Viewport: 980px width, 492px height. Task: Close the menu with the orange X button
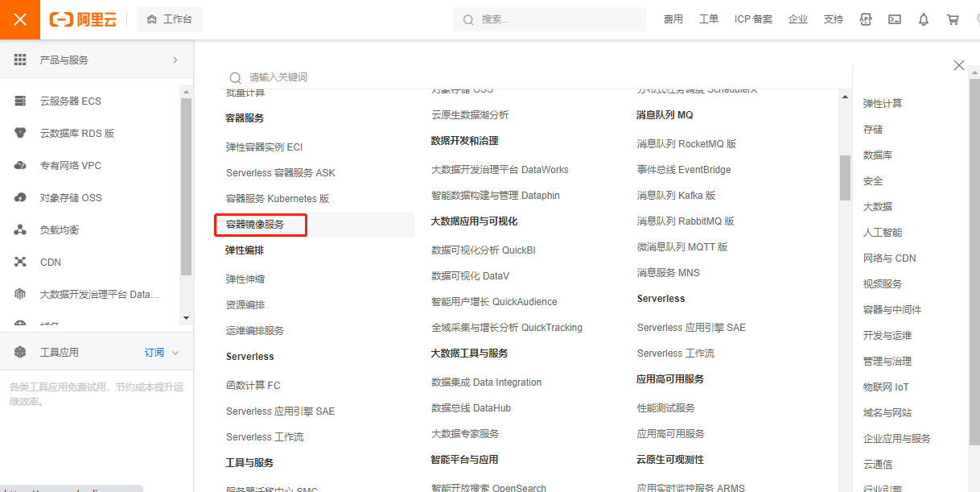20,19
